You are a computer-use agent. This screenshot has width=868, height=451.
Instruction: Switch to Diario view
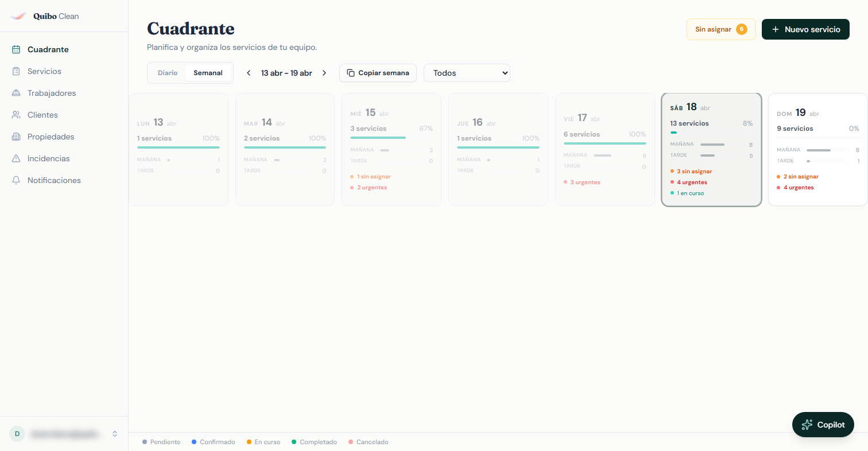point(168,73)
